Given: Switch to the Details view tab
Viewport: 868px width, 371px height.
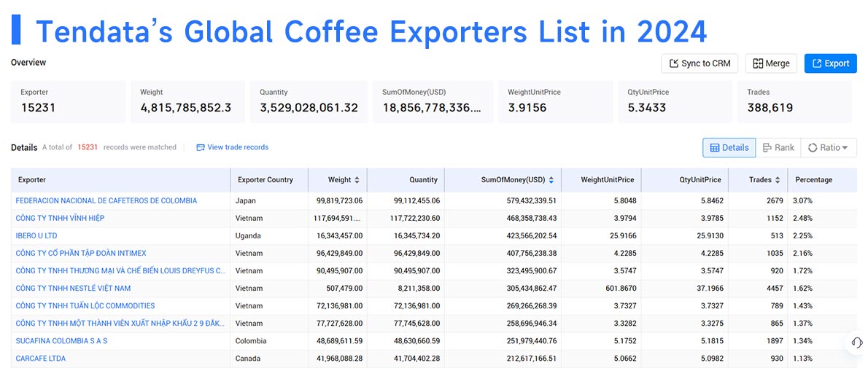Looking at the screenshot, I should 729,148.
